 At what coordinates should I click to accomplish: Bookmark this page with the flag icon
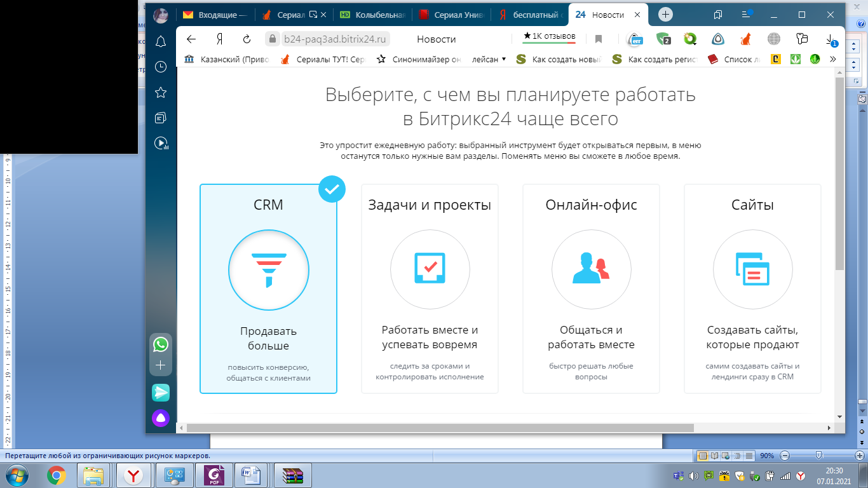tap(599, 39)
